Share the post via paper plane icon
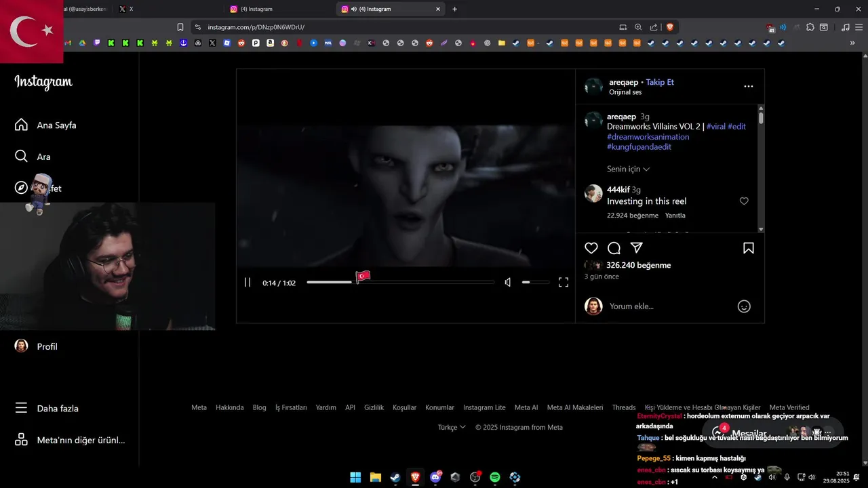 636,248
